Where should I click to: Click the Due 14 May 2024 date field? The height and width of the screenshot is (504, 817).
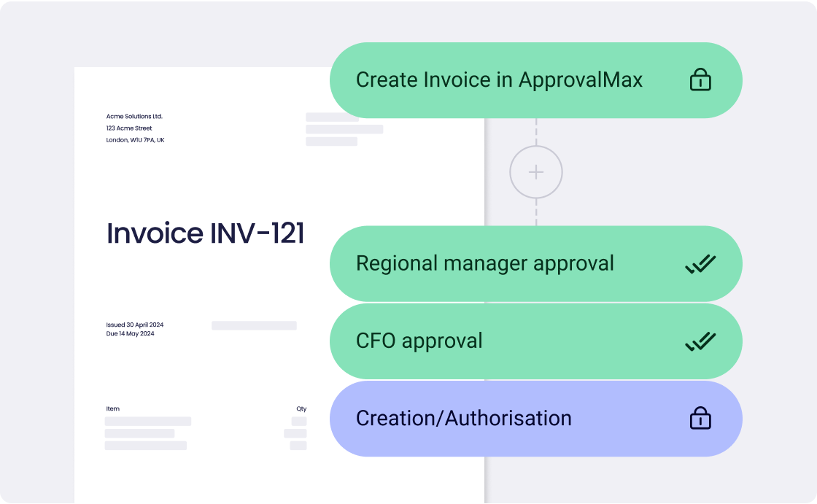pos(131,335)
